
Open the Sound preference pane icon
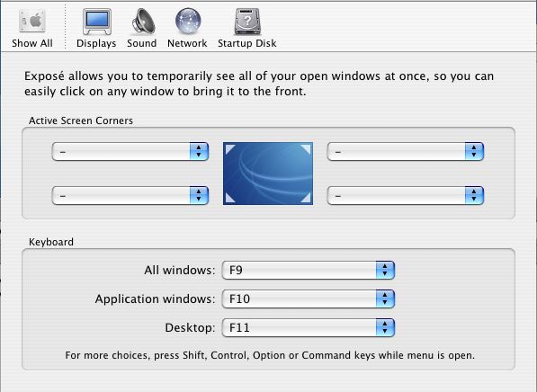pyautogui.click(x=143, y=22)
